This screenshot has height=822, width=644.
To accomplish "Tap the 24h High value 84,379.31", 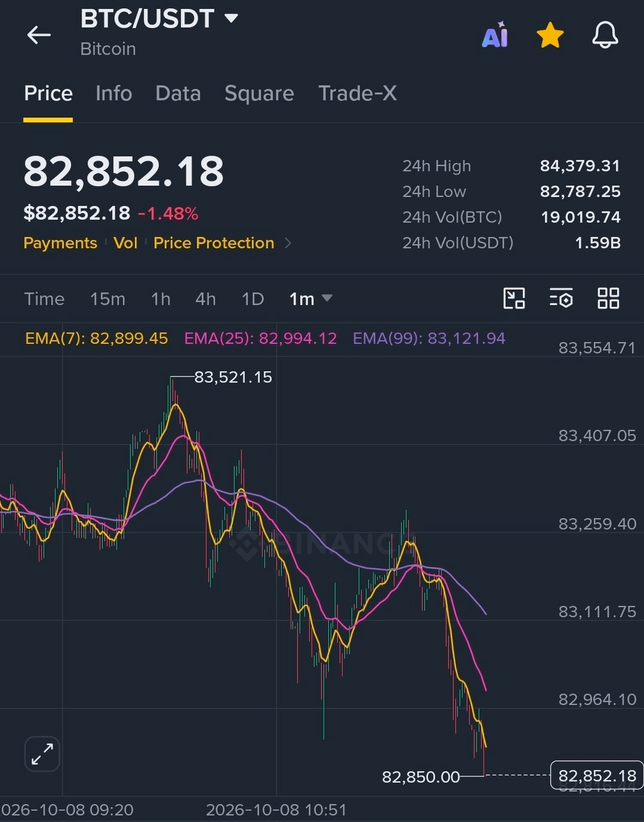I will pos(580,166).
